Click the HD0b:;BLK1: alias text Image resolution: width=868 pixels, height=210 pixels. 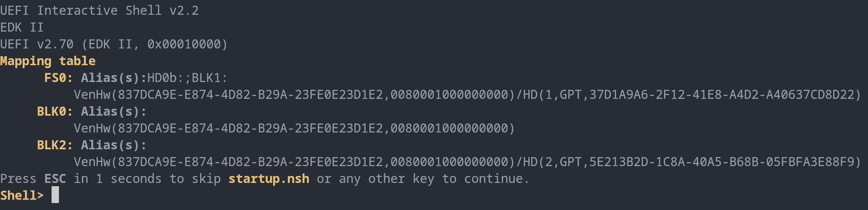tap(187, 78)
